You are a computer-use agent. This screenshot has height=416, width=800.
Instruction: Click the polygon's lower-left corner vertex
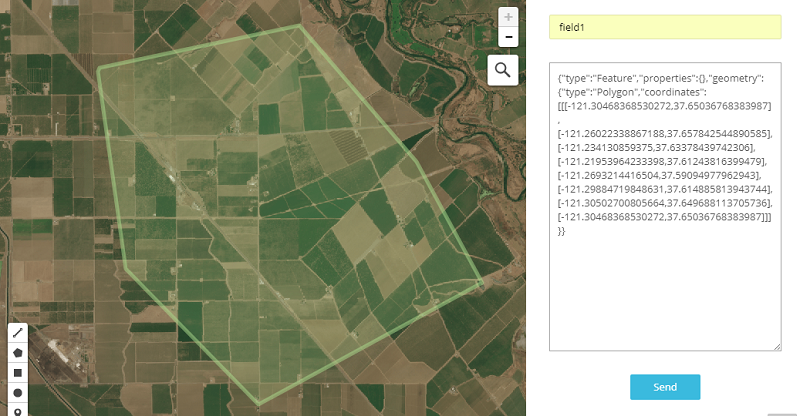point(124,266)
